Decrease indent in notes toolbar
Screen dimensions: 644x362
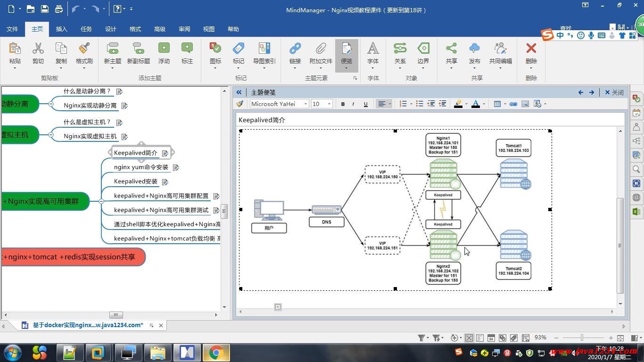click(x=431, y=104)
